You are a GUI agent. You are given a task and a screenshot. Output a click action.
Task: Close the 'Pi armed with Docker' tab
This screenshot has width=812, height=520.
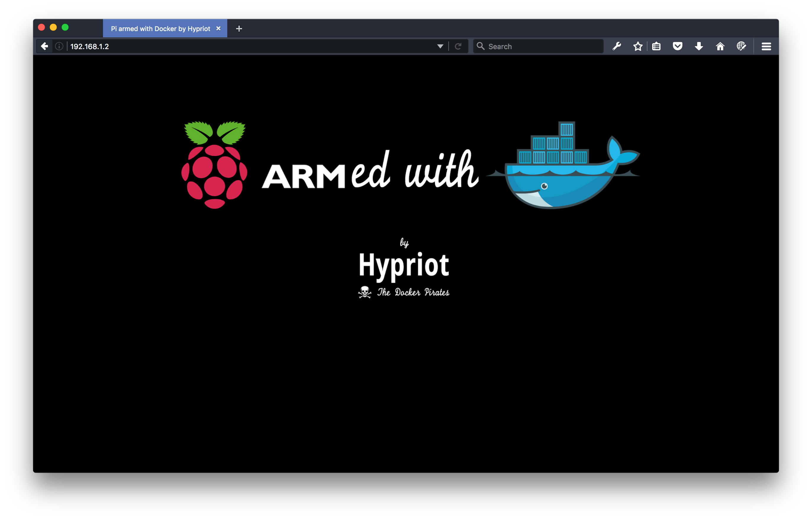pyautogui.click(x=218, y=29)
